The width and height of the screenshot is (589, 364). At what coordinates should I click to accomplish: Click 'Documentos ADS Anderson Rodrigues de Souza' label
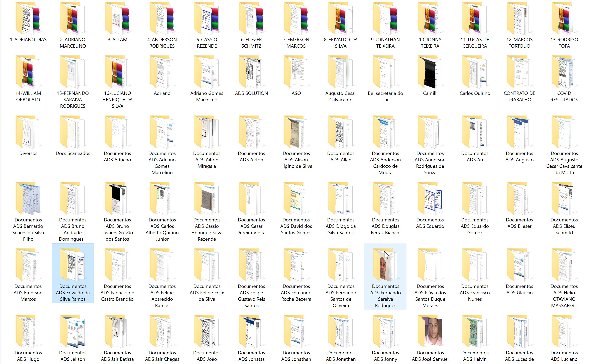(430, 163)
